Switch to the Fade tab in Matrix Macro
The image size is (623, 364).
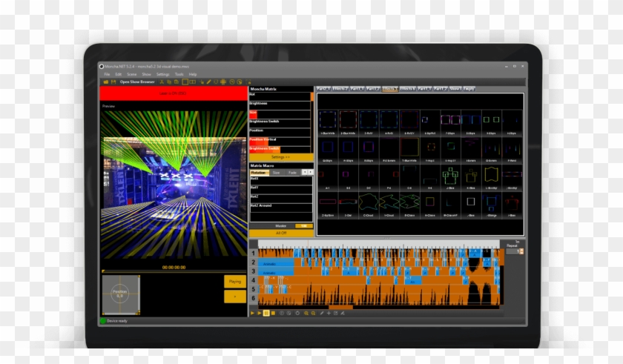292,172
